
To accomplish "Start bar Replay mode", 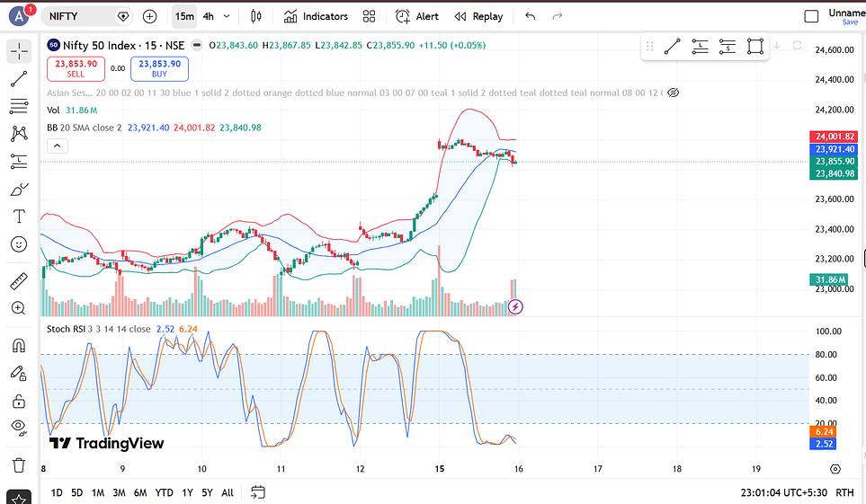I will coord(478,16).
